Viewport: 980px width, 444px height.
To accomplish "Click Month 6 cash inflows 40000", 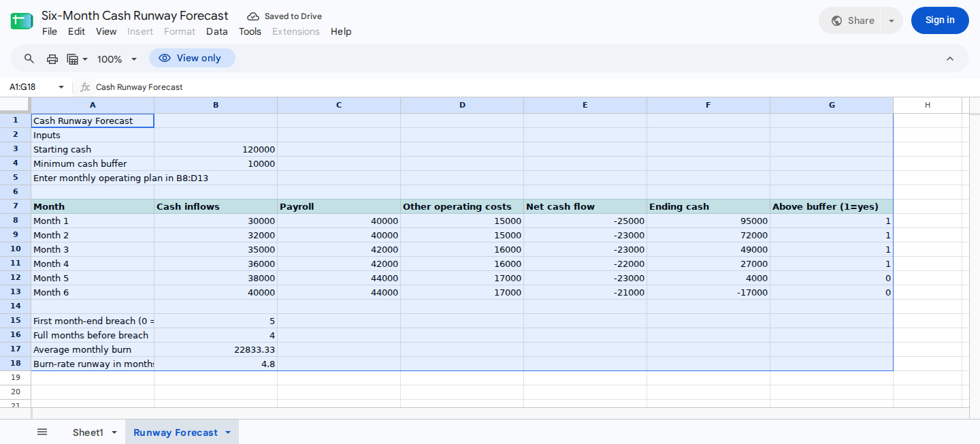I will click(216, 292).
